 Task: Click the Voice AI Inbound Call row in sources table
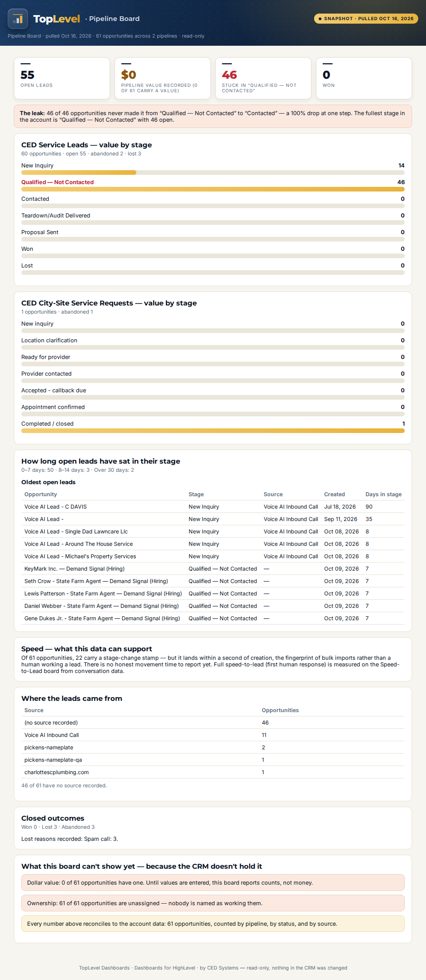pos(213,735)
